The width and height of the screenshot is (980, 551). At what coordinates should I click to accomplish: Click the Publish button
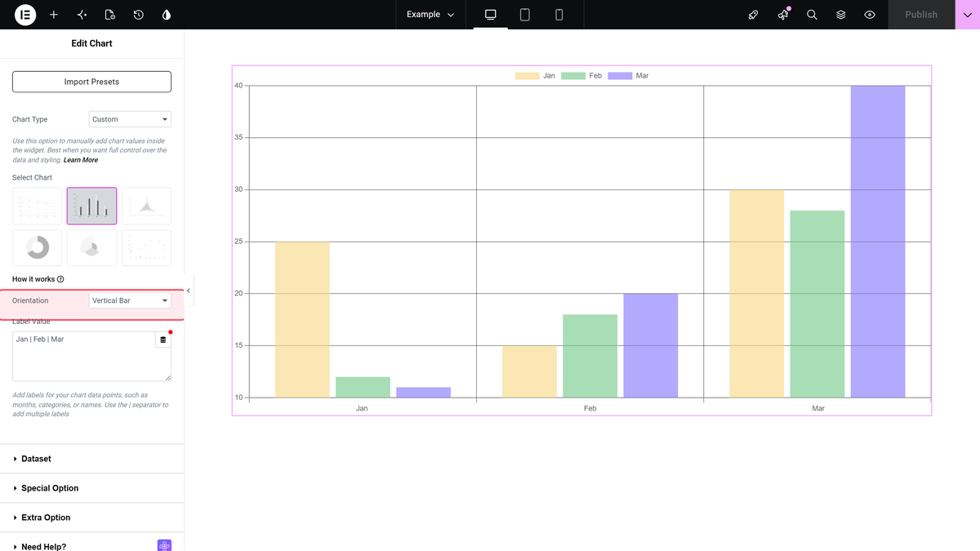(921, 15)
